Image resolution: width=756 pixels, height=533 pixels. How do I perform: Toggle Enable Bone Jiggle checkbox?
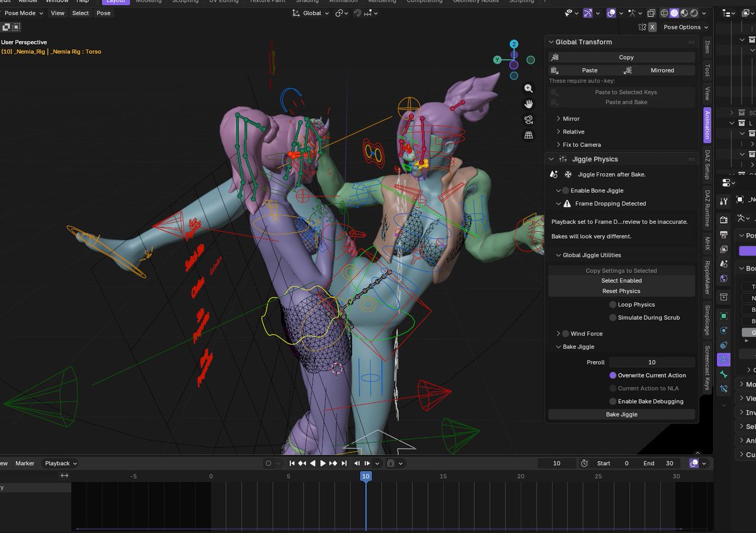point(566,190)
